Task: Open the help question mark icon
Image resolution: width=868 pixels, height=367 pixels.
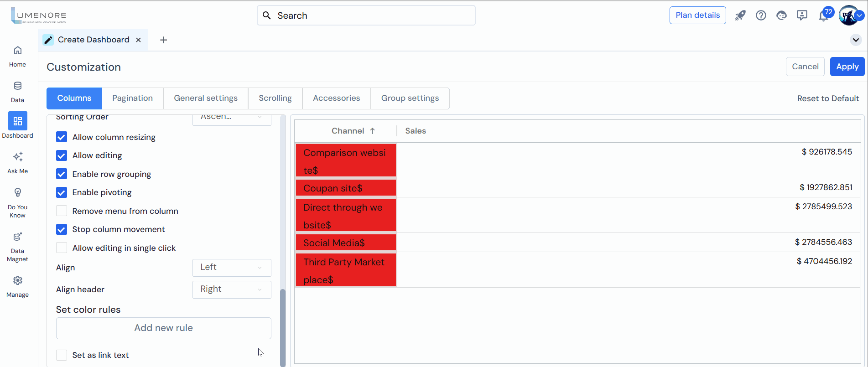Action: coord(761,16)
